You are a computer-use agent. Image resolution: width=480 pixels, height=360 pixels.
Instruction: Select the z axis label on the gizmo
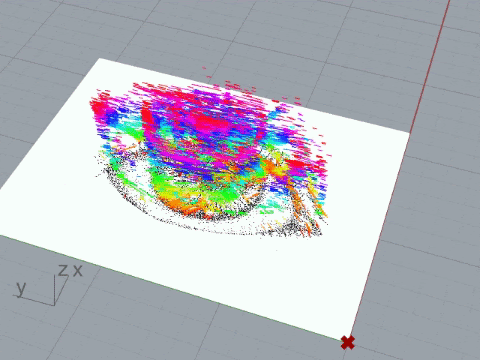(62, 270)
